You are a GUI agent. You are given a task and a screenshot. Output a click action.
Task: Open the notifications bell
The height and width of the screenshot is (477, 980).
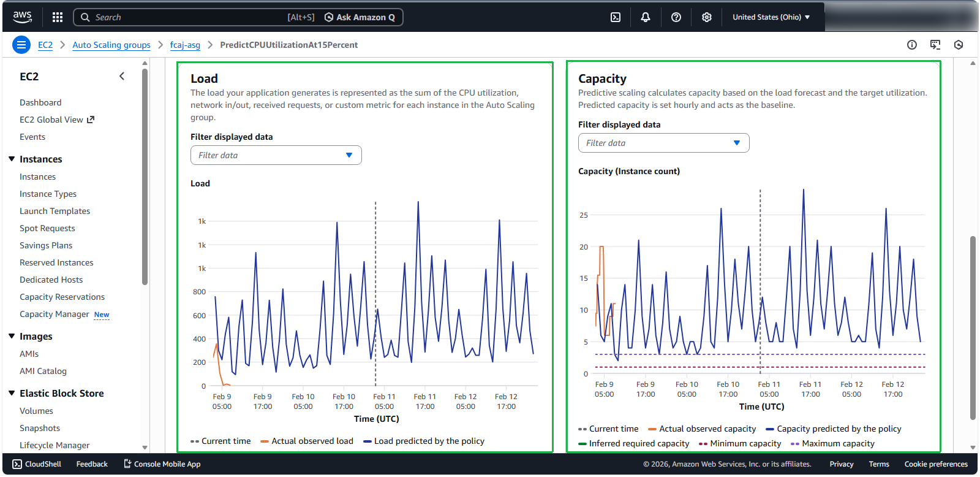tap(646, 17)
